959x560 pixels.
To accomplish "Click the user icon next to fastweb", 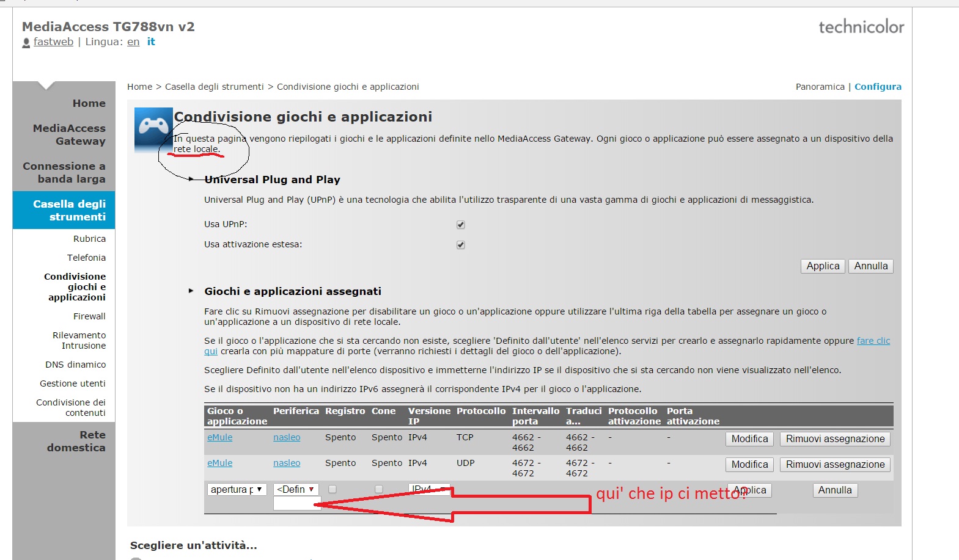I will 26,43.
